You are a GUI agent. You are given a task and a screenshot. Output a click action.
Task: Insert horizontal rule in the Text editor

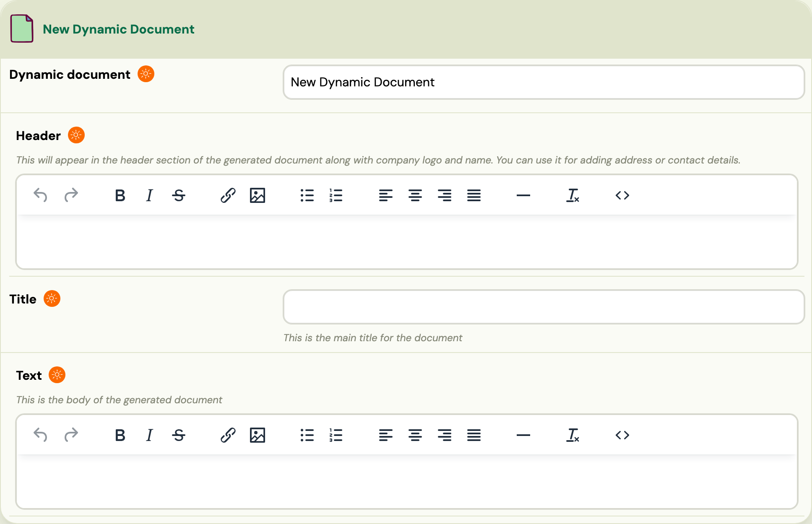523,435
